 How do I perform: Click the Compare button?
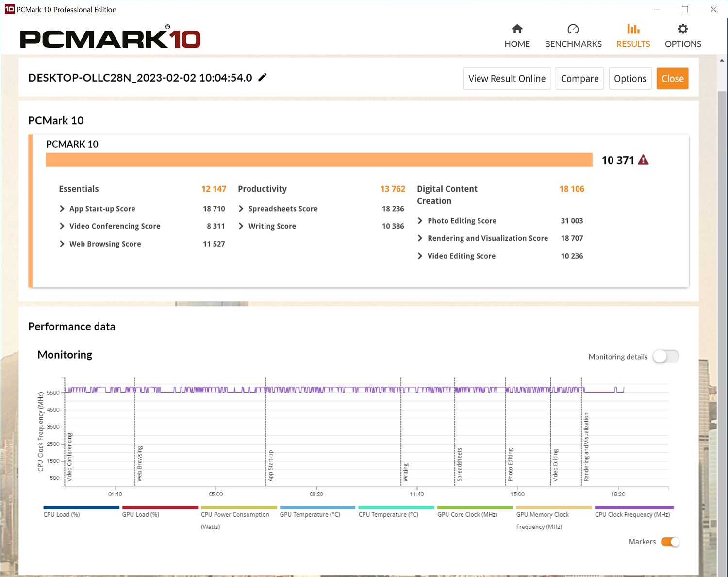(579, 79)
